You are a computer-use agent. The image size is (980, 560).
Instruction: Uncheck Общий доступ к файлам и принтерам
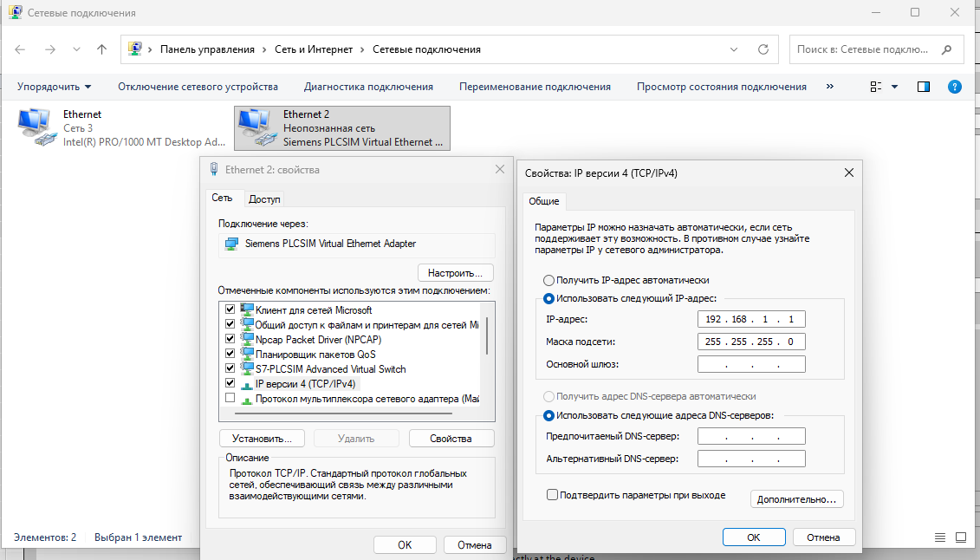point(230,324)
